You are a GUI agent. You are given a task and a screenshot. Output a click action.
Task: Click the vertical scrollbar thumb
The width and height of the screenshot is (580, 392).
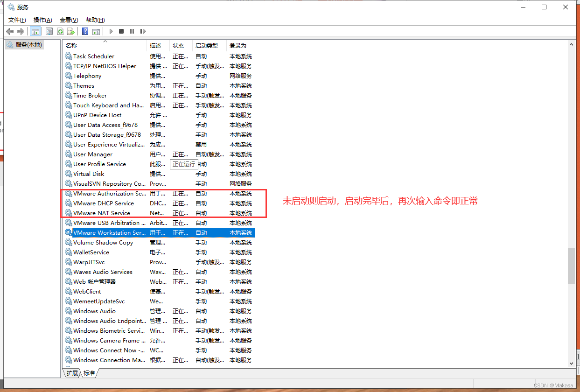[572, 266]
